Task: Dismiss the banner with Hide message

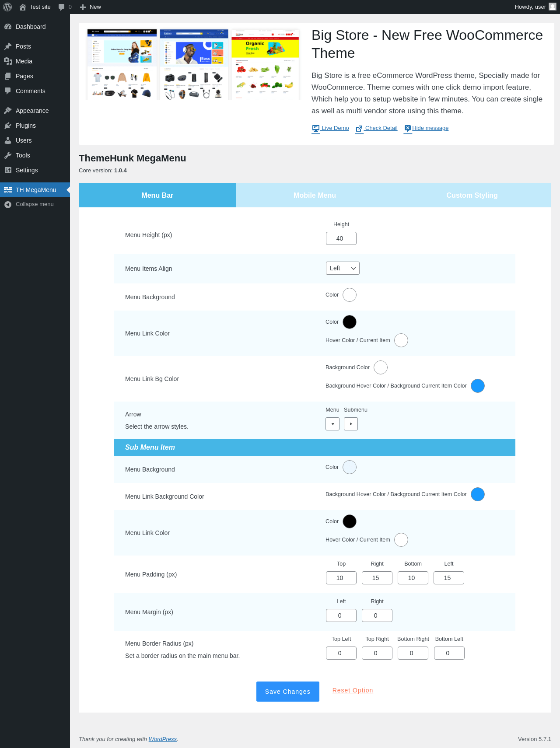Action: 426,128
